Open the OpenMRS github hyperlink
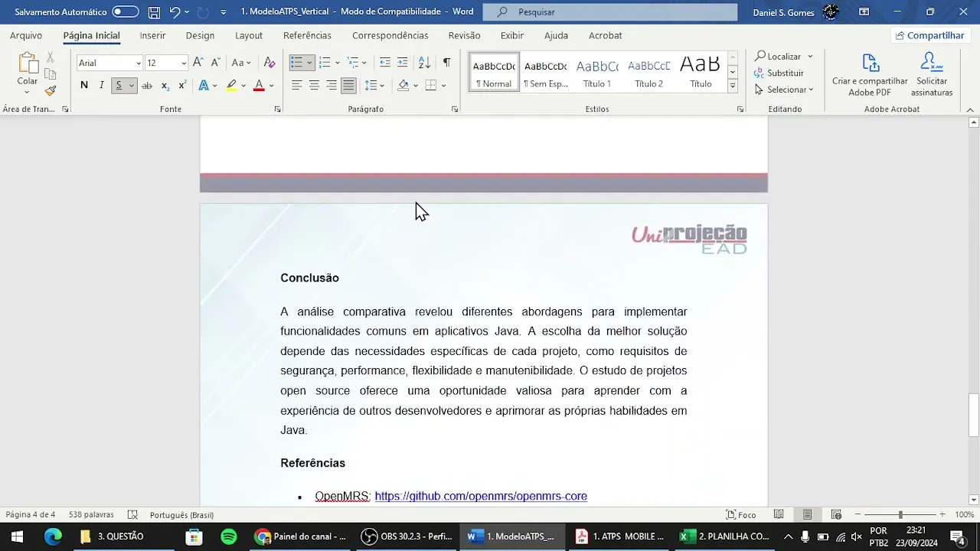The height and width of the screenshot is (551, 980). pos(481,496)
